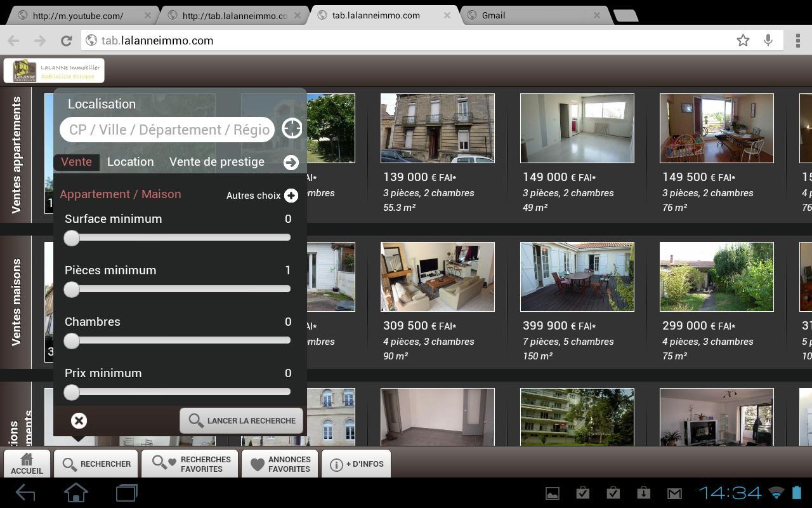This screenshot has width=812, height=508.
Task: Close the m.youtube.com tab
Action: [x=148, y=15]
